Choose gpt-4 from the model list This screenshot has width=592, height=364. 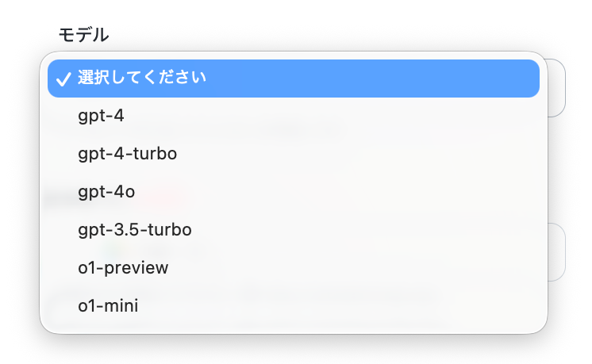[x=294, y=116]
